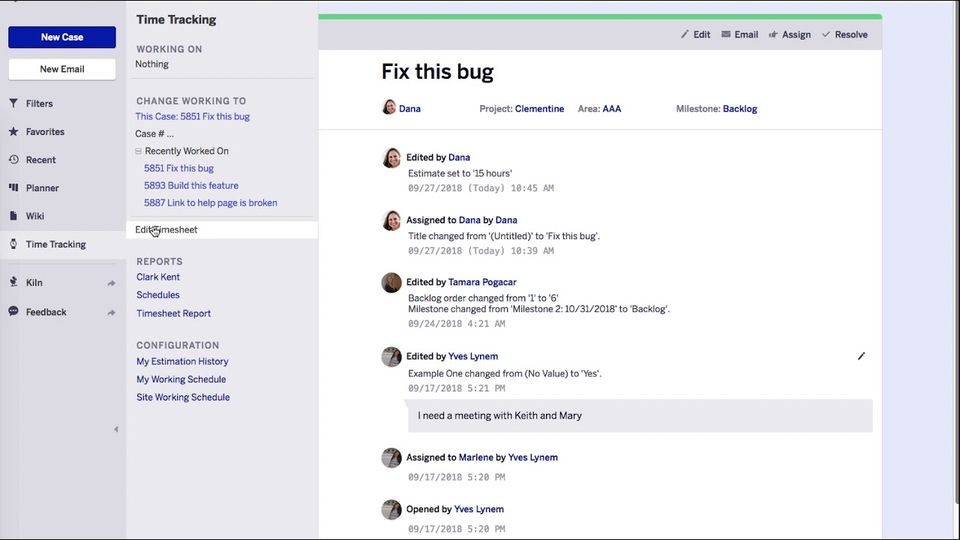The width and height of the screenshot is (960, 540).
Task: Click Dana's avatar in the case header
Action: click(389, 107)
